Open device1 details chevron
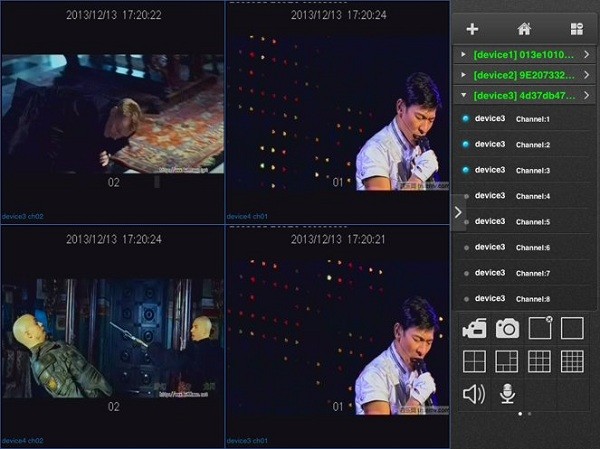The height and width of the screenshot is (449, 600). coord(587,54)
